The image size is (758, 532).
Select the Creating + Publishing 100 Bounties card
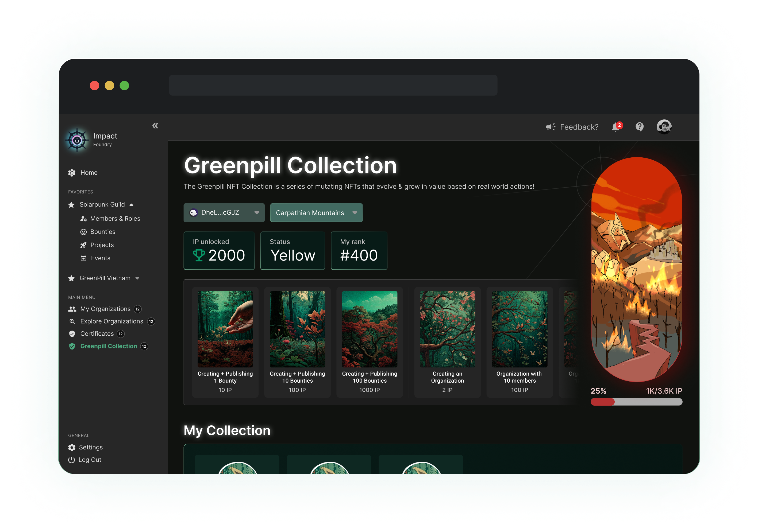pyautogui.click(x=370, y=342)
